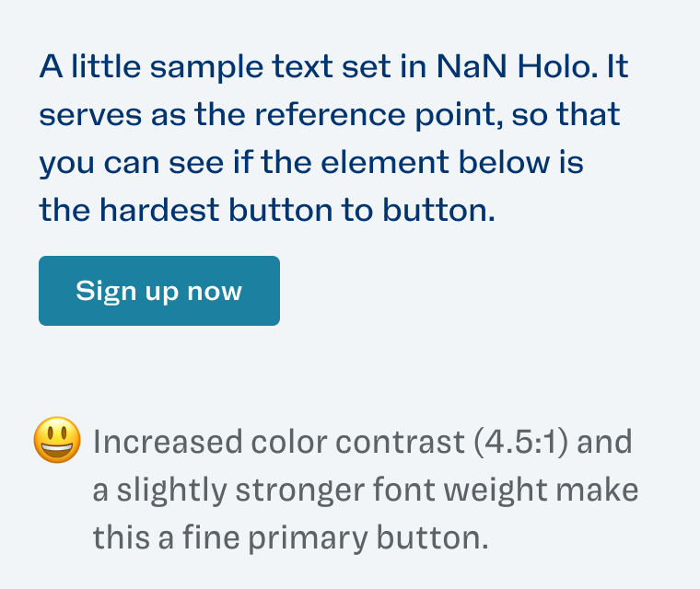Click the word this in the caption's last line
Screen dimensions: 700x589
121,537
